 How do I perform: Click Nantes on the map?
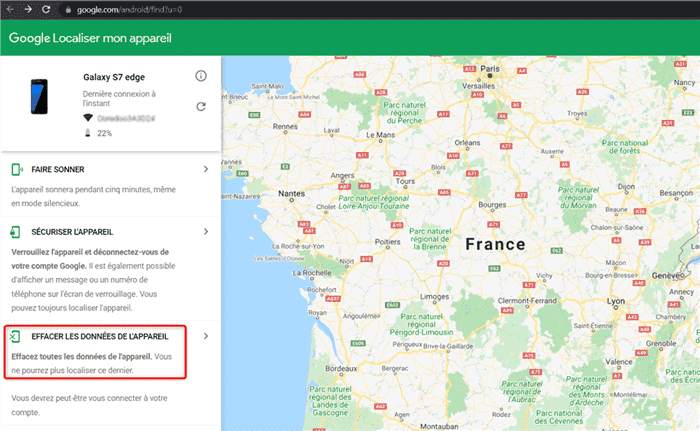tap(292, 193)
